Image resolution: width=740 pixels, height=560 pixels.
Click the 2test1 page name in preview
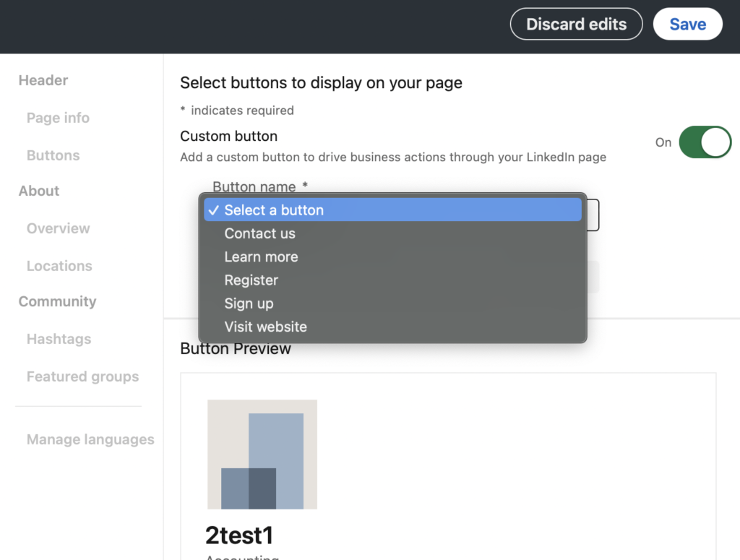click(x=239, y=535)
